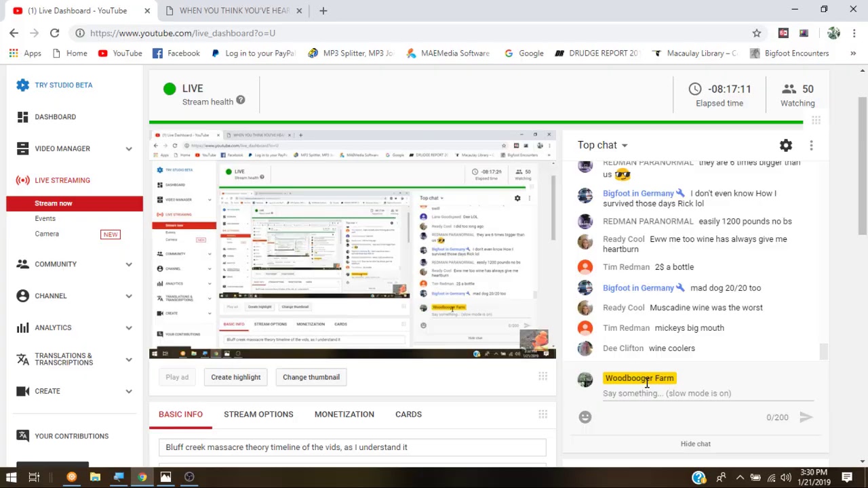Click the Translations & Transcriptions icon
This screenshot has width=868, height=488.
(23, 359)
